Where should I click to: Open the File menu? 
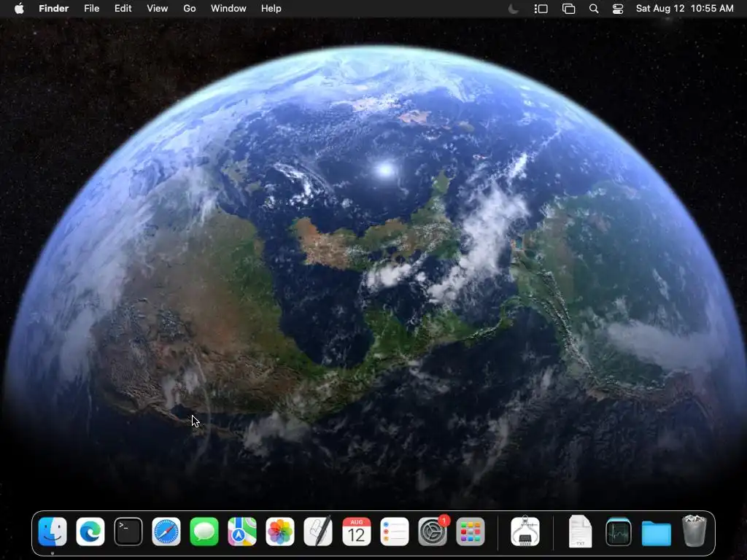91,9
